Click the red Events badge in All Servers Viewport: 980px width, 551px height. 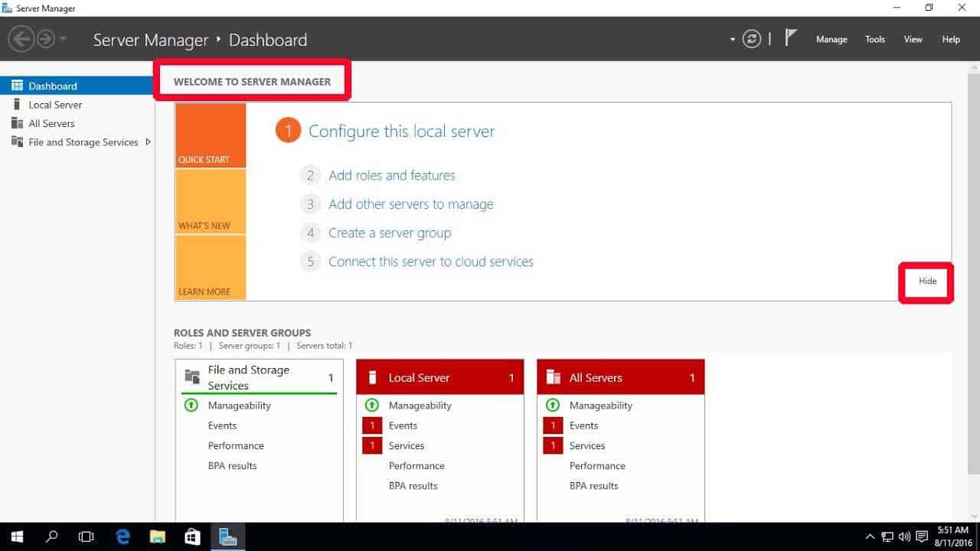click(553, 425)
